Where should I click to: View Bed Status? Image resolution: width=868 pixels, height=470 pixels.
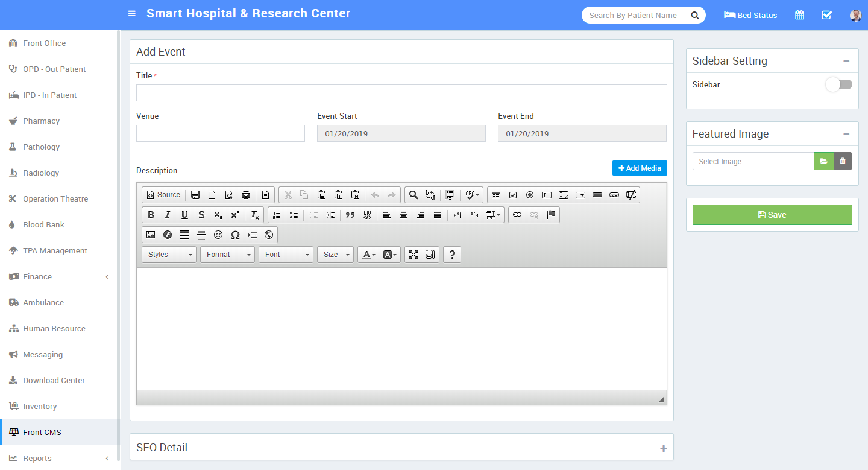pyautogui.click(x=750, y=15)
